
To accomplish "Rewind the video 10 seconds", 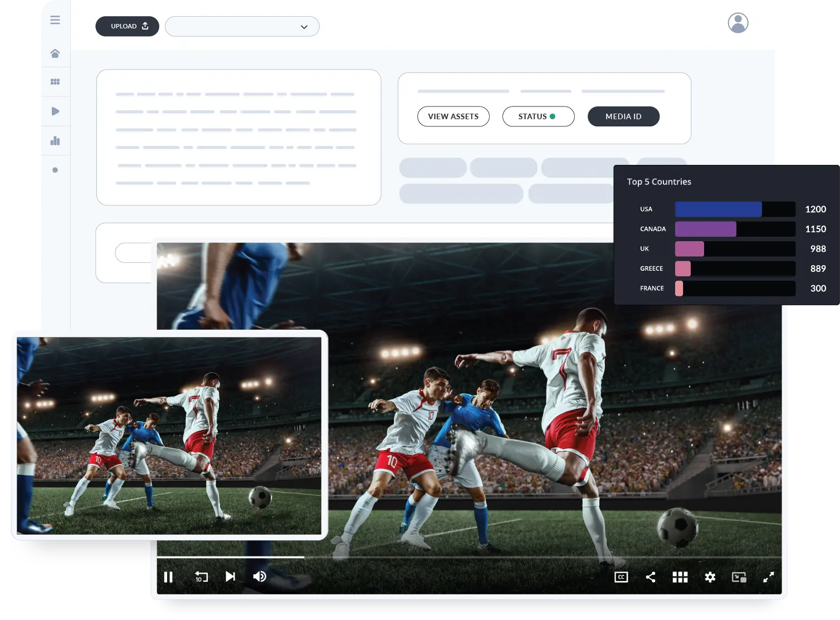I will point(201,577).
